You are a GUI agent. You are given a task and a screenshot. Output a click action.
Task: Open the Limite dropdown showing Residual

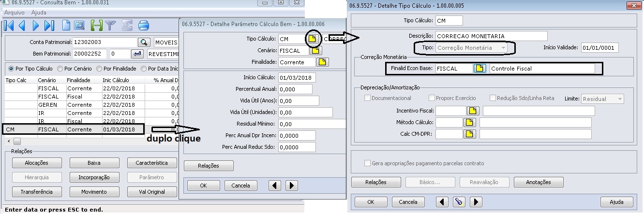point(602,99)
